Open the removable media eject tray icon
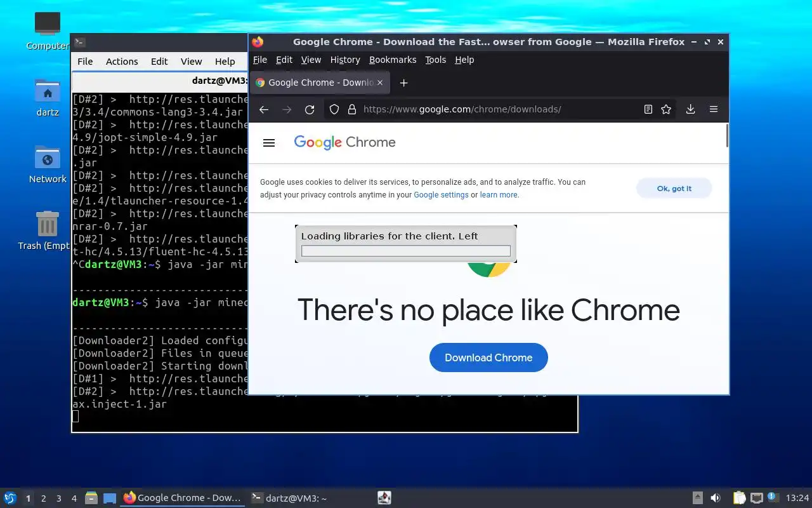 697,498
